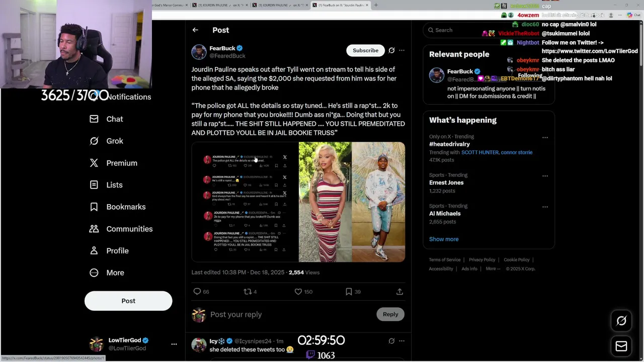Click Show more under trends
The width and height of the screenshot is (644, 362).
[444, 239]
